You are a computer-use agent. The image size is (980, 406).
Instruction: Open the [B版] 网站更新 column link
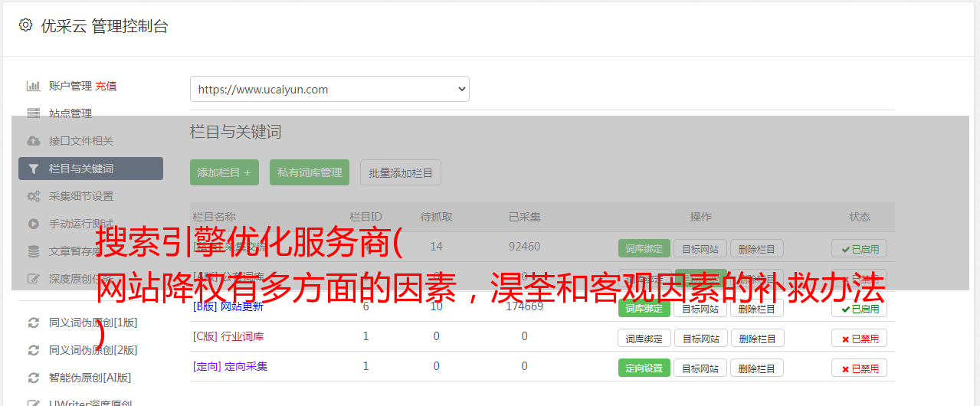coord(228,306)
